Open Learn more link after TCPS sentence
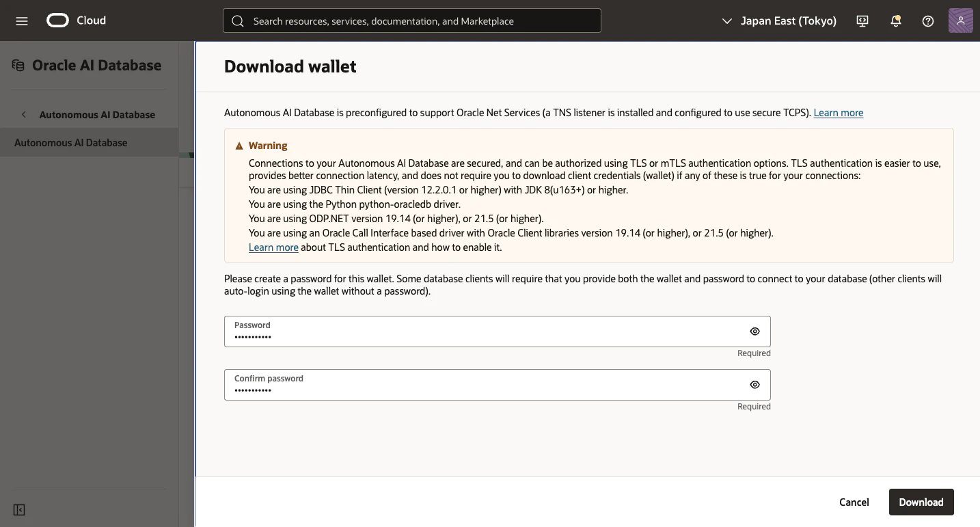The width and height of the screenshot is (980, 527). click(x=839, y=113)
